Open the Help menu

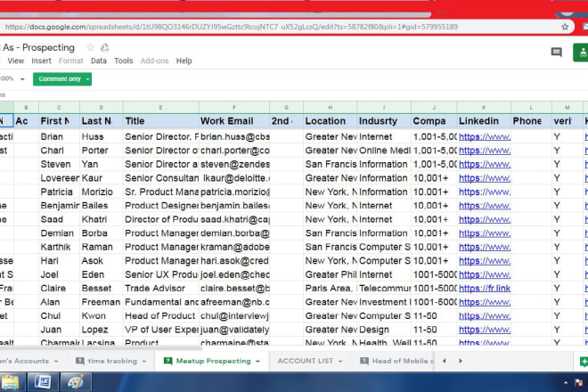click(184, 61)
